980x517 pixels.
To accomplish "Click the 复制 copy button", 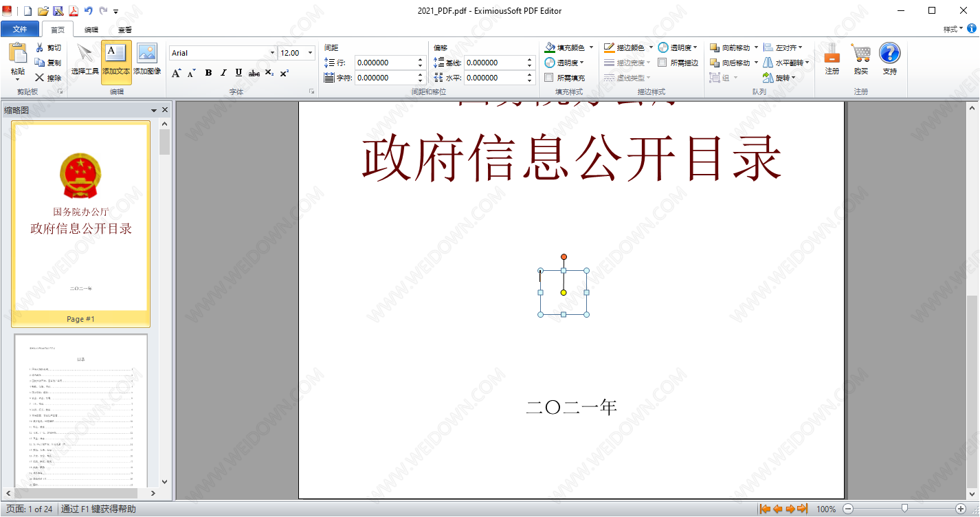I will [x=48, y=63].
